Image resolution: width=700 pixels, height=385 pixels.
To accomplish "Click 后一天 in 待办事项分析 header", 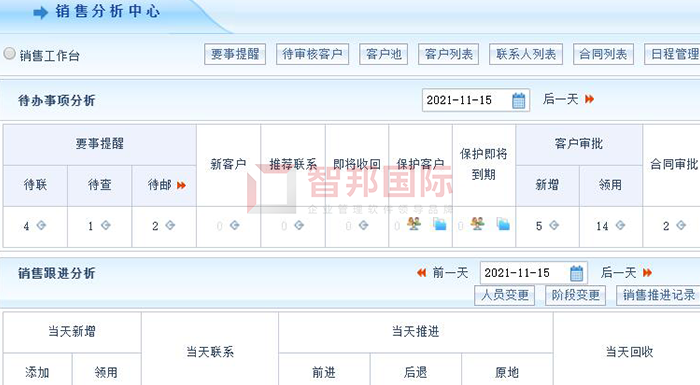I will pyautogui.click(x=560, y=99).
